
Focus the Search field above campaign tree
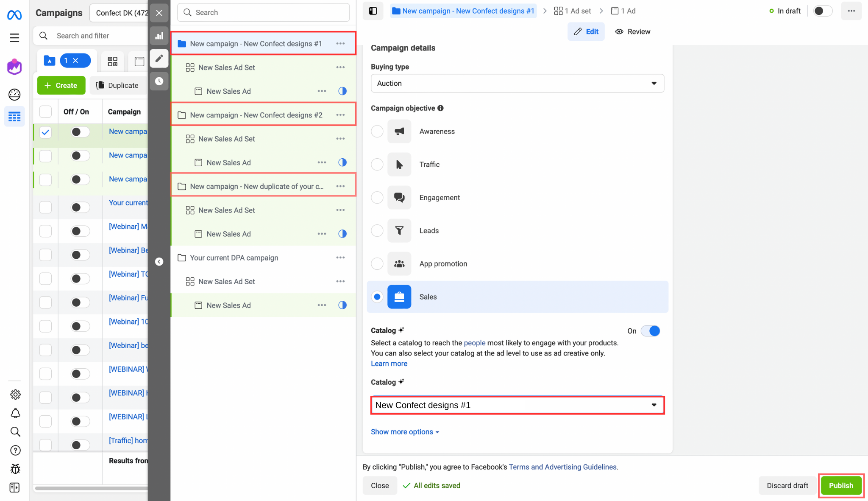tap(263, 13)
